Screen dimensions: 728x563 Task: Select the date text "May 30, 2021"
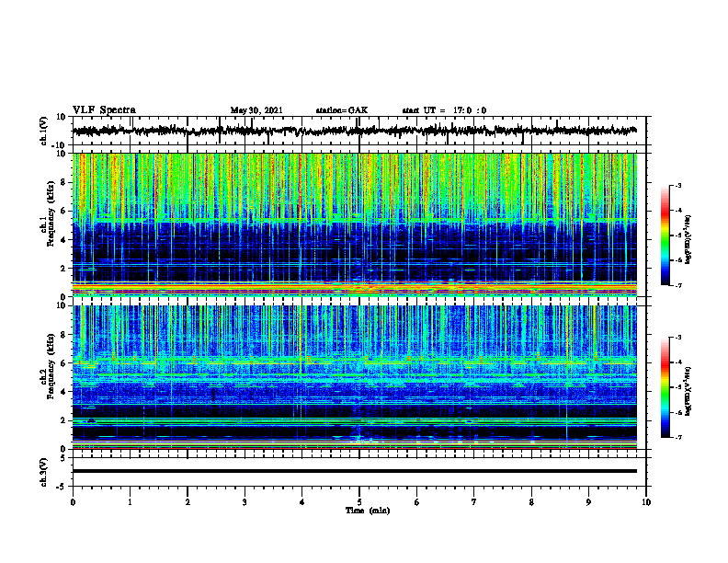click(256, 110)
